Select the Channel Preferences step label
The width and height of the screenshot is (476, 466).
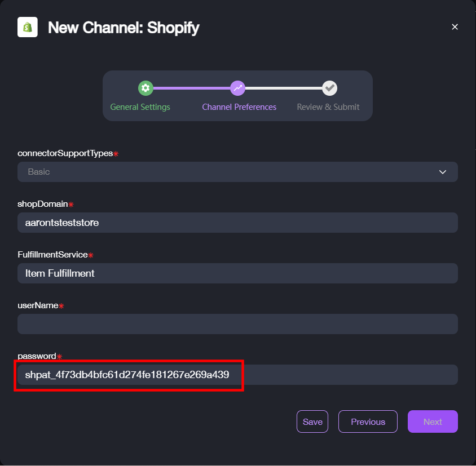coord(239,107)
